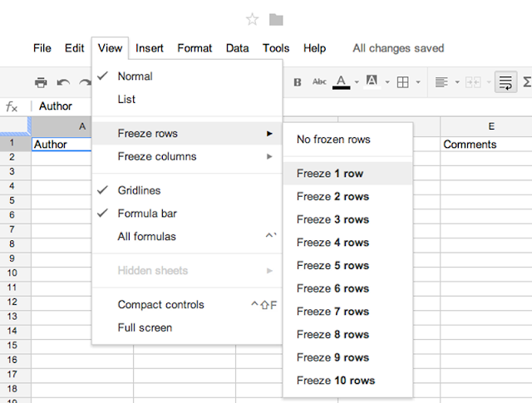Apply strikethrough using the Abc icon
This screenshot has height=403, width=532.
[319, 82]
